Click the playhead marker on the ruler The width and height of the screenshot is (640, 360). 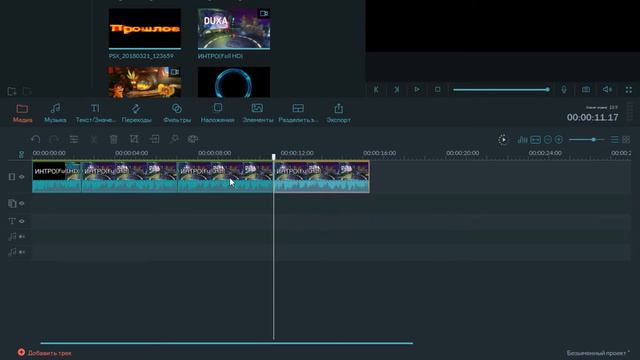click(273, 156)
